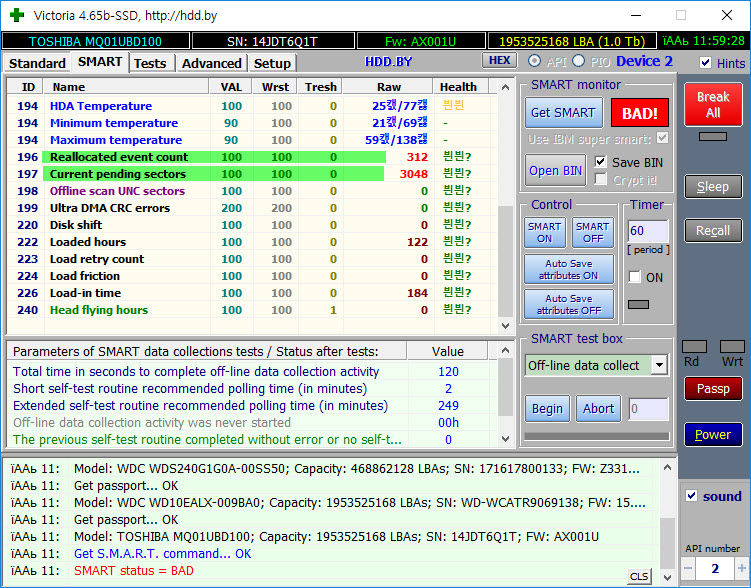
Task: Toggle the Crypt it! checkbox
Action: coord(600,180)
